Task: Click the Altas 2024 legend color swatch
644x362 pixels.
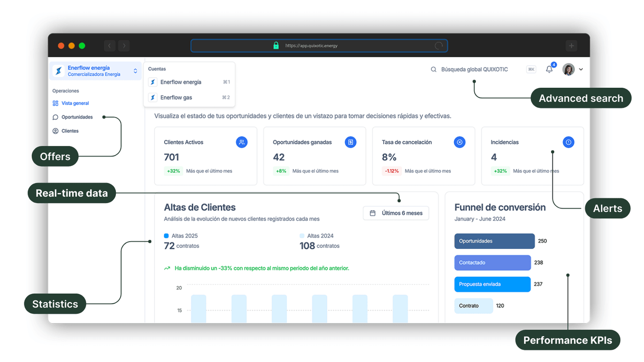Action: click(302, 236)
